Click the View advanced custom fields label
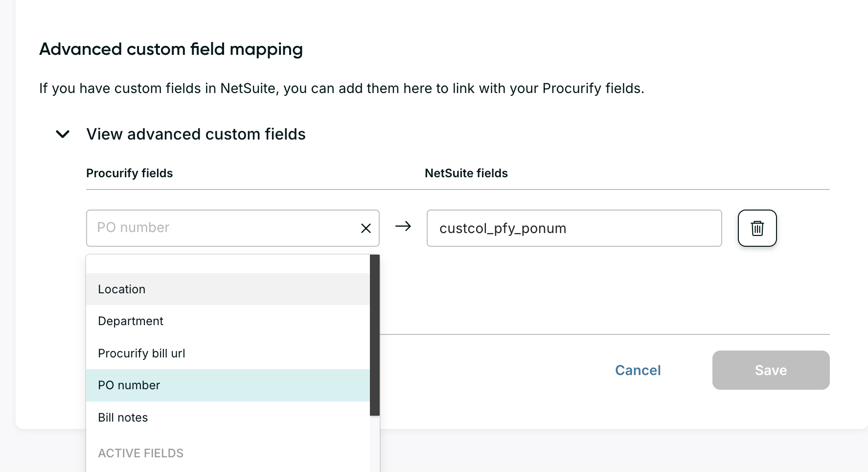Image resolution: width=868 pixels, height=472 pixels. click(196, 134)
